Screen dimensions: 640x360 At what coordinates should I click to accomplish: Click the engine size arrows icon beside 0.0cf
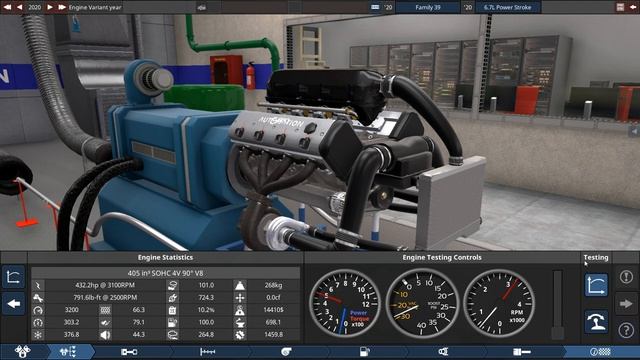click(x=240, y=298)
